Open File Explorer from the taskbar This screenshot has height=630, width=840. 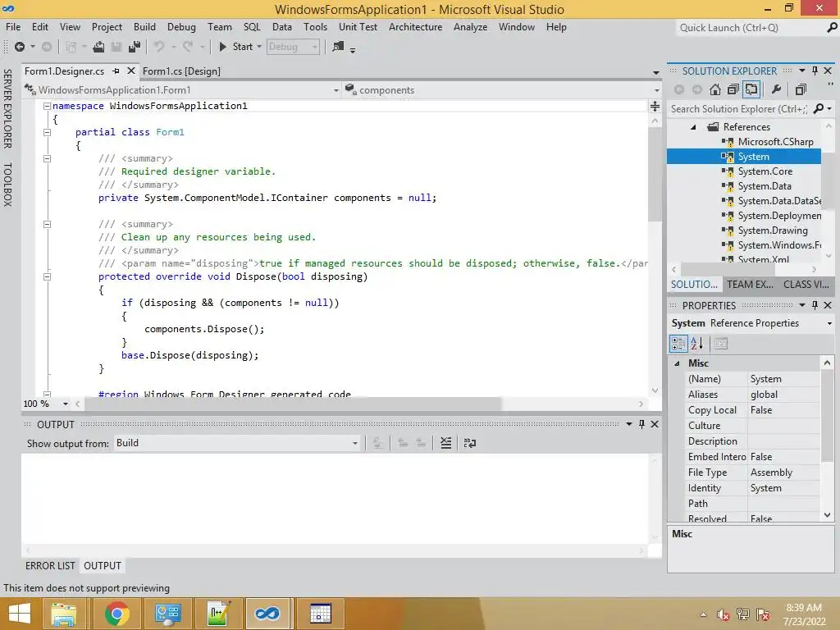tap(62, 614)
